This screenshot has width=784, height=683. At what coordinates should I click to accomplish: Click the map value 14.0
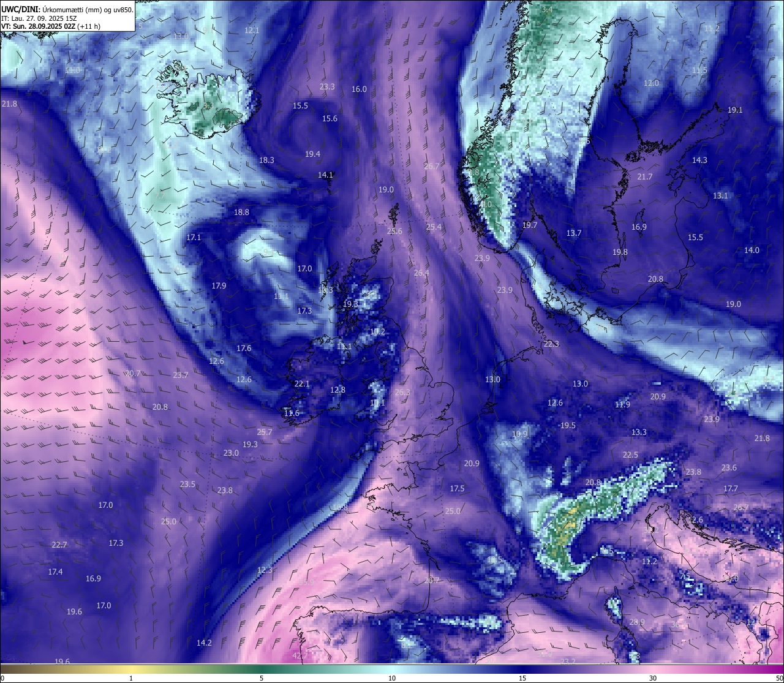pos(752,250)
